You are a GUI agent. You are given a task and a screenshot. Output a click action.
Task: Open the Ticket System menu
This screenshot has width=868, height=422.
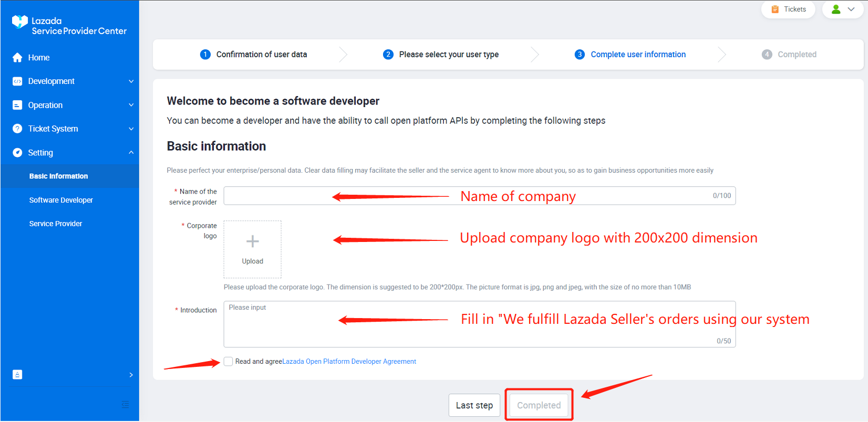click(x=69, y=129)
